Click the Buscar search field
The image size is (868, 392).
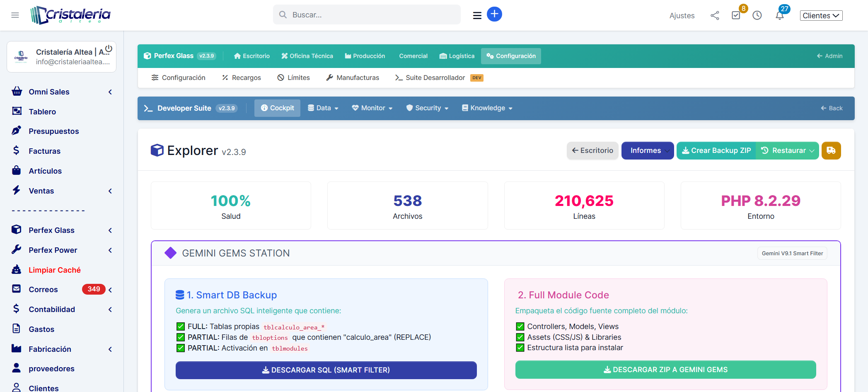click(x=367, y=15)
